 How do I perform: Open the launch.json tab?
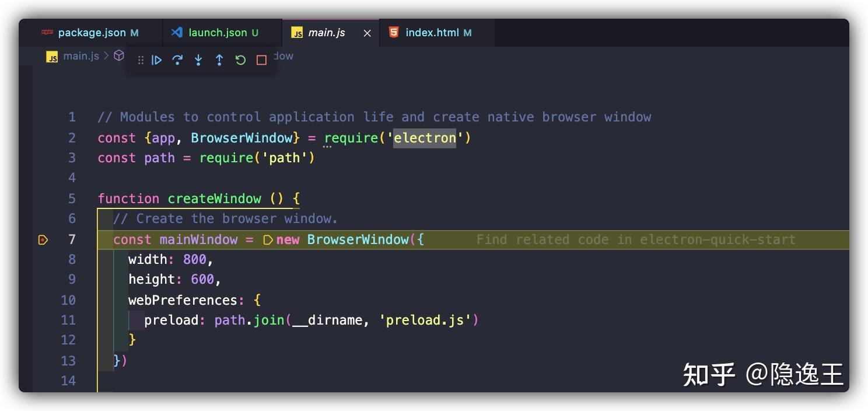223,33
